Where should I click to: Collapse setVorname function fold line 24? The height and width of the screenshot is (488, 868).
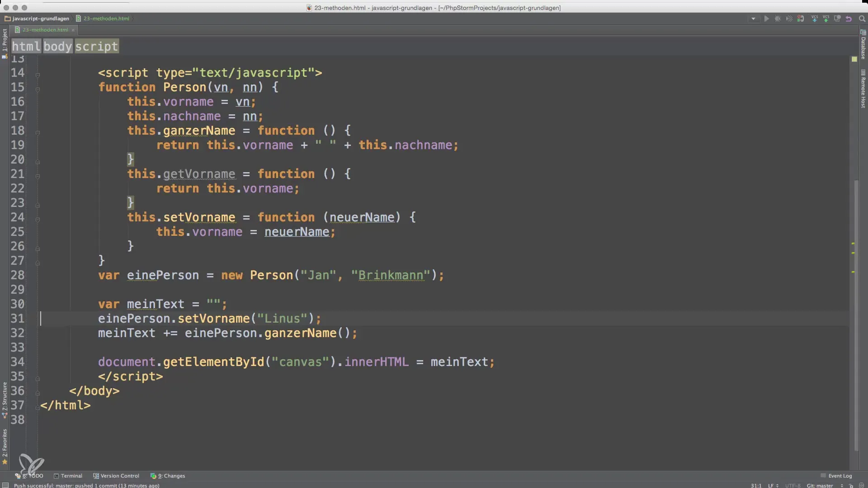click(38, 220)
